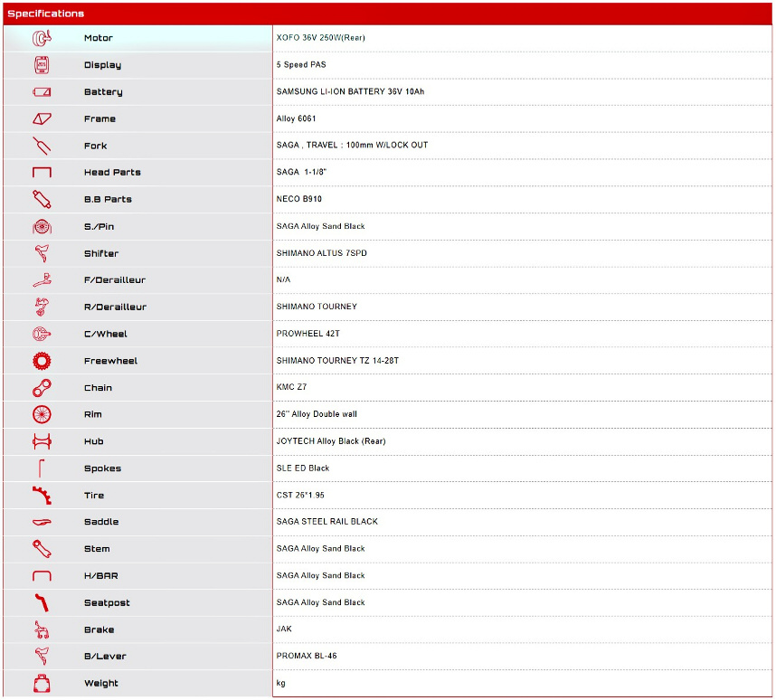Screen dimensions: 776x700
Task: Click value '26" Alloy Double wall'
Action: 317,414
